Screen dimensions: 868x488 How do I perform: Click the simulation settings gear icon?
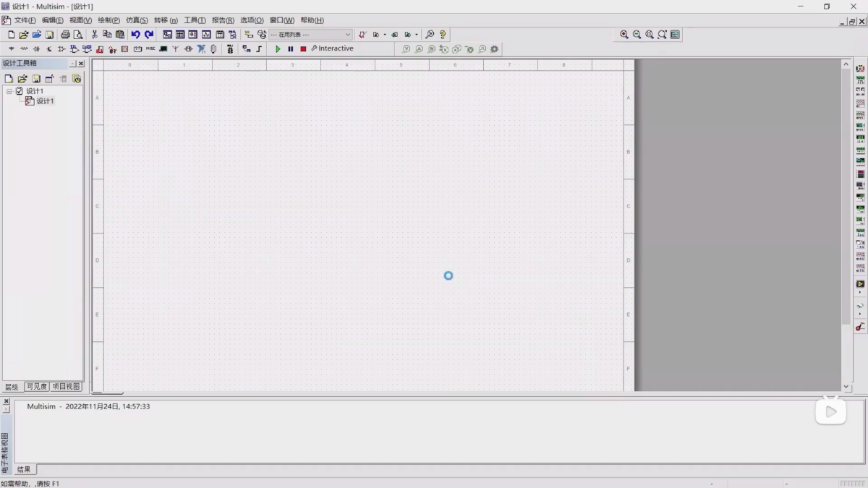[495, 49]
